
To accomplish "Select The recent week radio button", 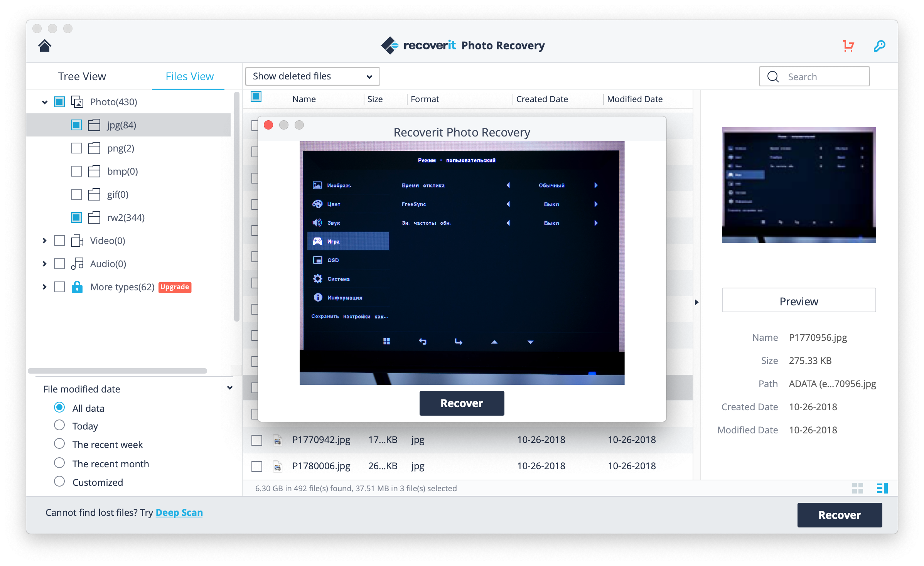I will pyautogui.click(x=59, y=444).
